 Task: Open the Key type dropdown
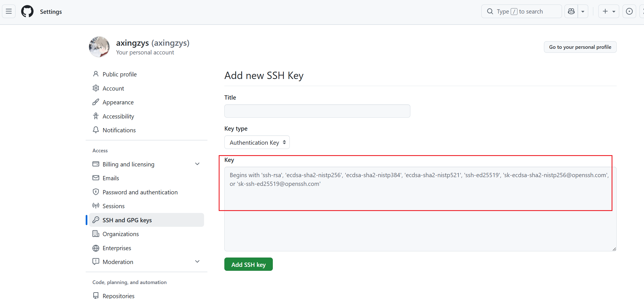point(257,142)
